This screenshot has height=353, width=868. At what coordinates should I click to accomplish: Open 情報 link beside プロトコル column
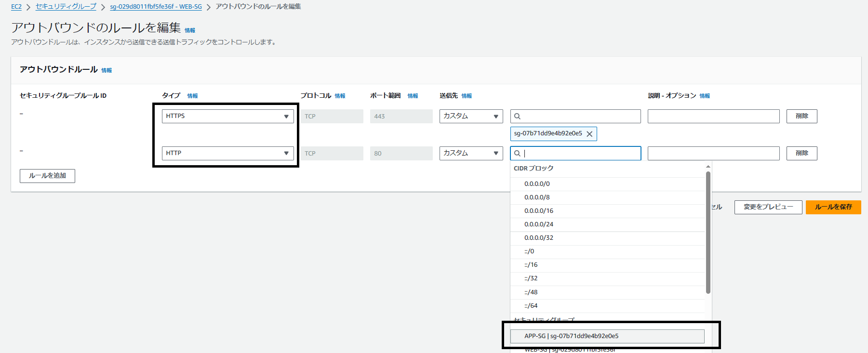point(340,96)
